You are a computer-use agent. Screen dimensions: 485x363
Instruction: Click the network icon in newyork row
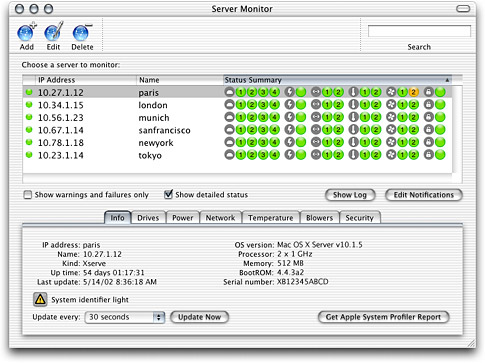click(316, 143)
